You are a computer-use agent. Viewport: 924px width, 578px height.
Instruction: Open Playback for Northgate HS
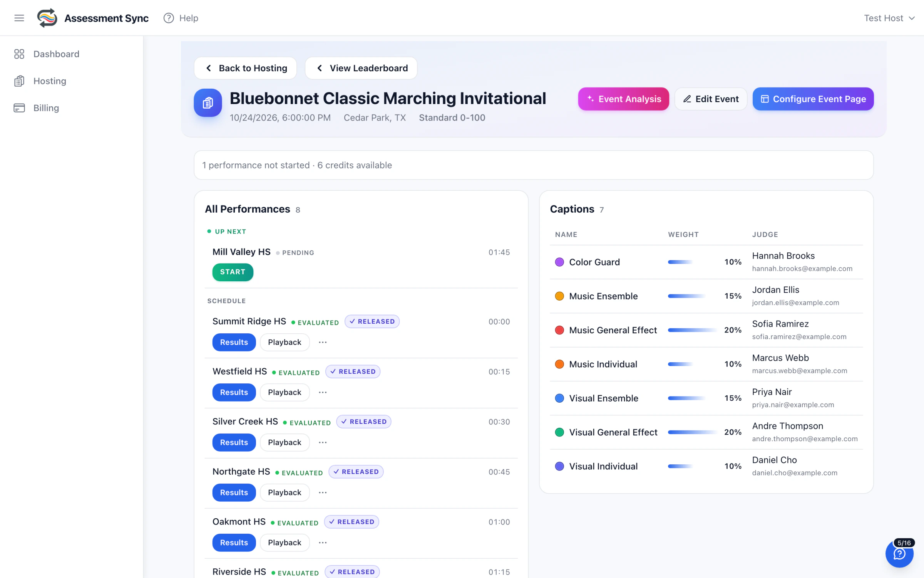pyautogui.click(x=285, y=492)
